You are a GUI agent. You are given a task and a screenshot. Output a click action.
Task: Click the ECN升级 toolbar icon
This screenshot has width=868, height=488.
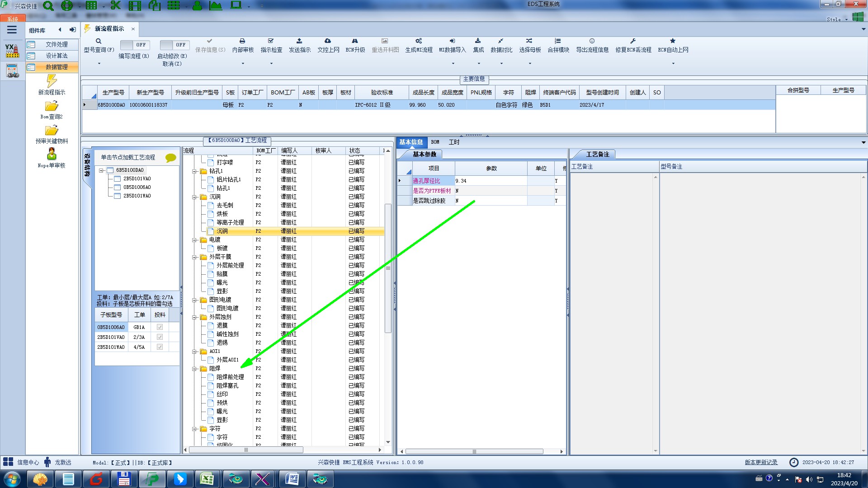coord(355,41)
